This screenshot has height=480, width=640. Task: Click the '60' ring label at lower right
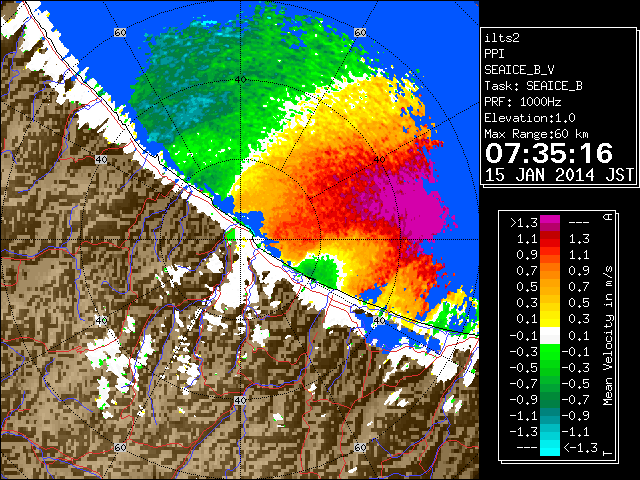click(360, 447)
